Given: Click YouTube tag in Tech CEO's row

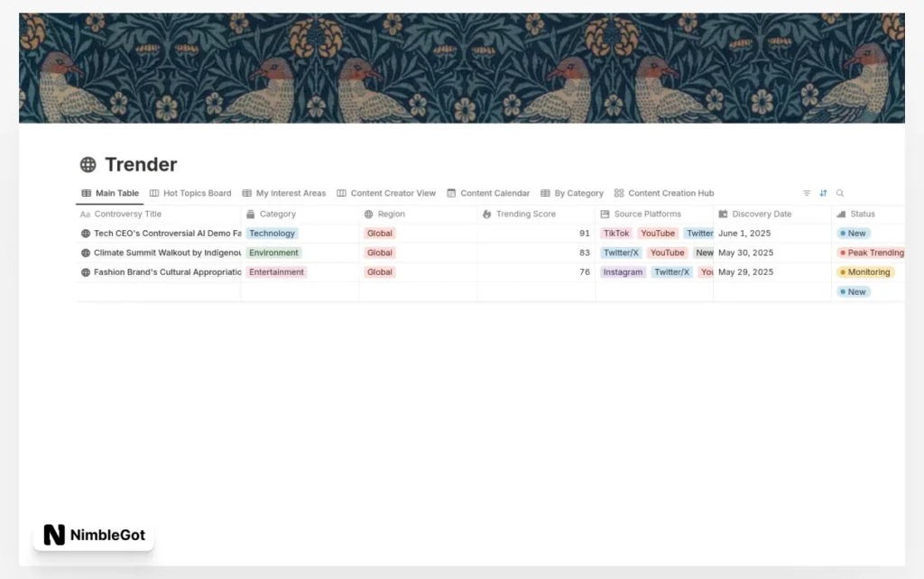Looking at the screenshot, I should pyautogui.click(x=658, y=234).
